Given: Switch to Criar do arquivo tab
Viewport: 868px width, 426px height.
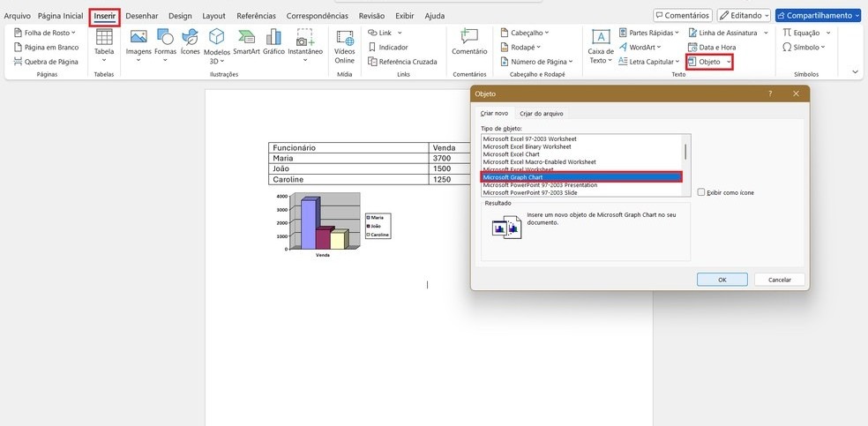Looking at the screenshot, I should tap(542, 114).
